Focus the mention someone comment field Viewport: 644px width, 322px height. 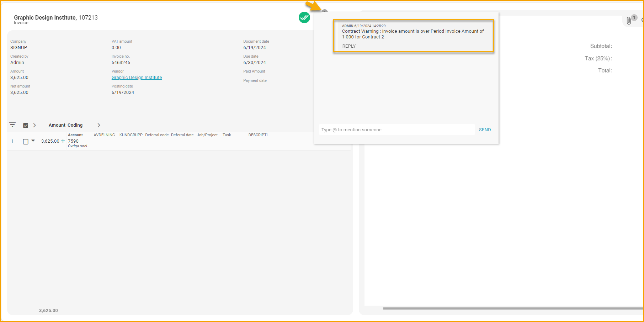coord(397,130)
